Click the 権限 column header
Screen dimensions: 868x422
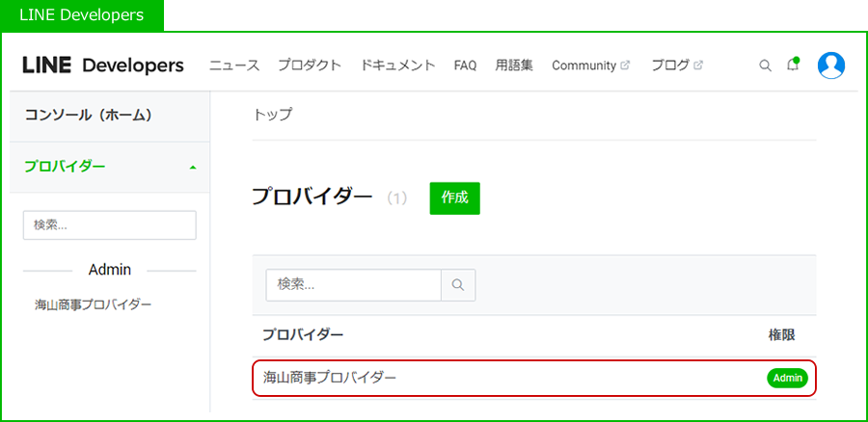pyautogui.click(x=781, y=335)
